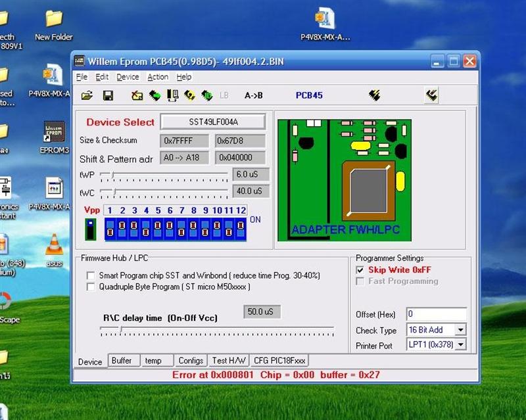Uncheck Skip Write 0xFF
The height and width of the screenshot is (420, 526).
(x=360, y=270)
